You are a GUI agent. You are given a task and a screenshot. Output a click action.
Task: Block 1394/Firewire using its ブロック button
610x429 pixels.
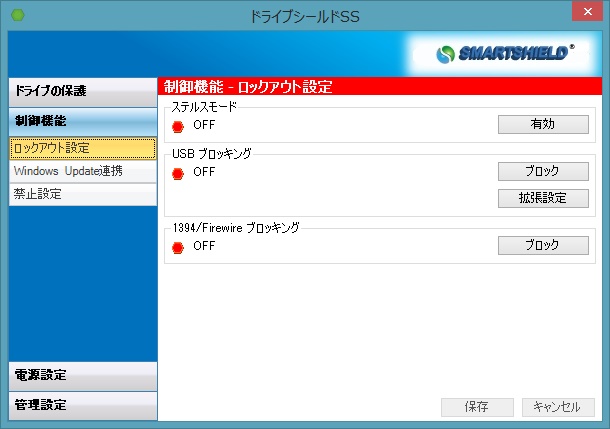click(x=543, y=245)
